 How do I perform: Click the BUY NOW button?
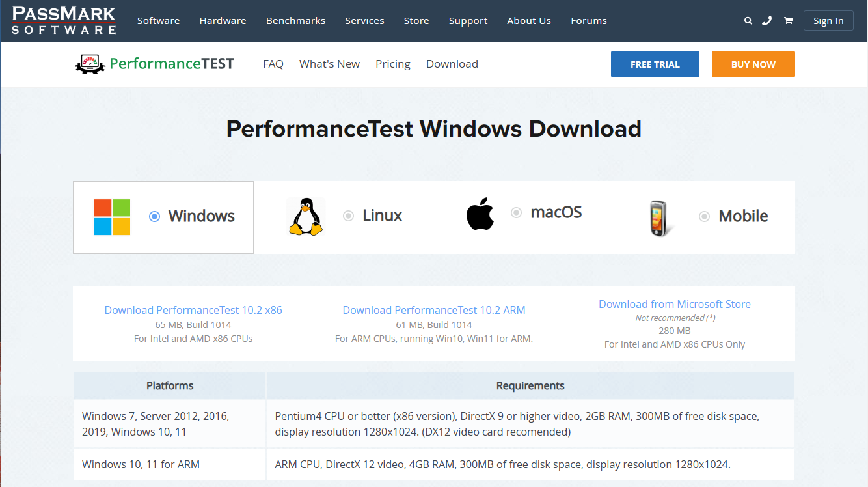click(x=753, y=64)
